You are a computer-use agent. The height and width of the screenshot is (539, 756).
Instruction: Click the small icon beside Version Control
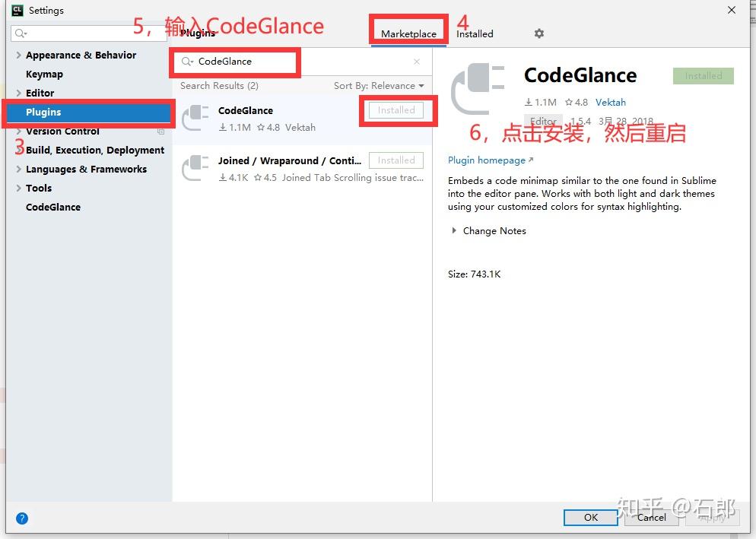160,131
